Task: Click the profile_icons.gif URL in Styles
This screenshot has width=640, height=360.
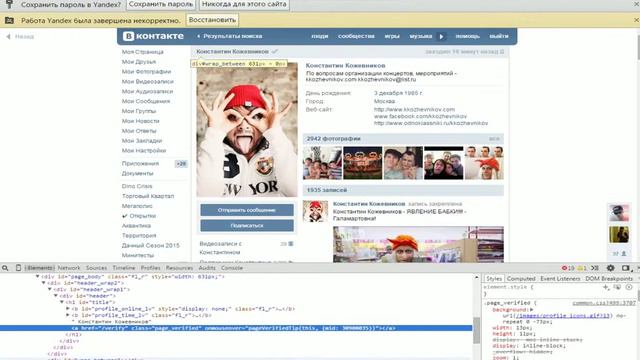Action: pos(562,316)
